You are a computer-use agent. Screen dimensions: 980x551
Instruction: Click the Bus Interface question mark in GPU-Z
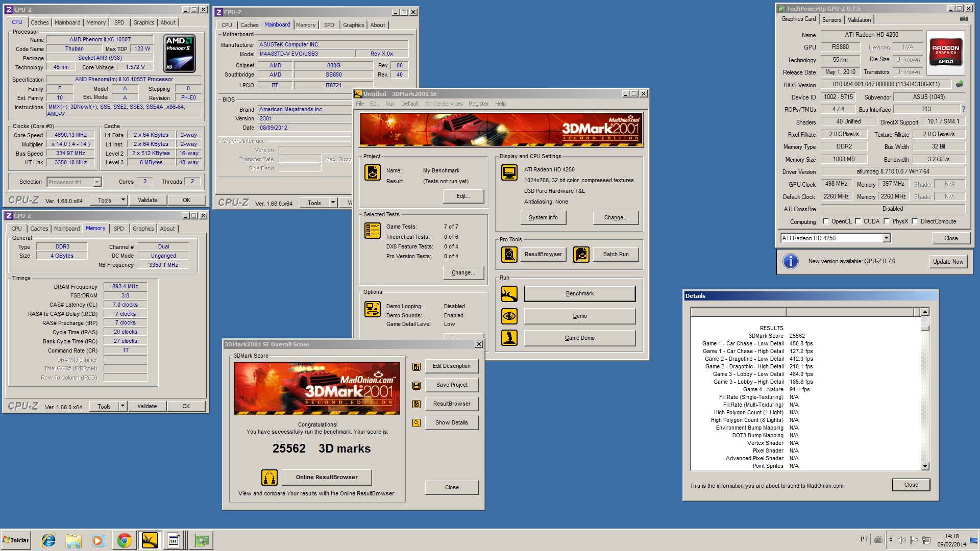963,109
